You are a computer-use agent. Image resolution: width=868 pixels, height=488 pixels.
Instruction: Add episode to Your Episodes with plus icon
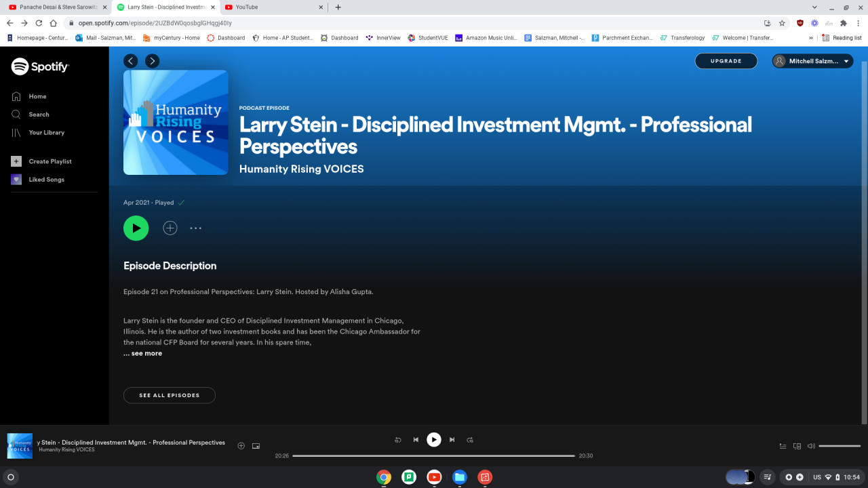(x=170, y=228)
